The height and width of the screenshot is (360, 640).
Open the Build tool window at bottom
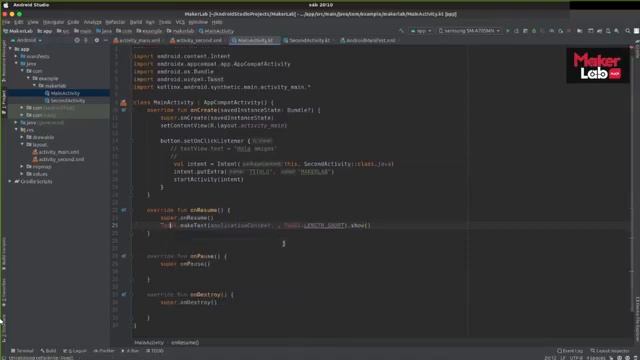tap(48, 351)
